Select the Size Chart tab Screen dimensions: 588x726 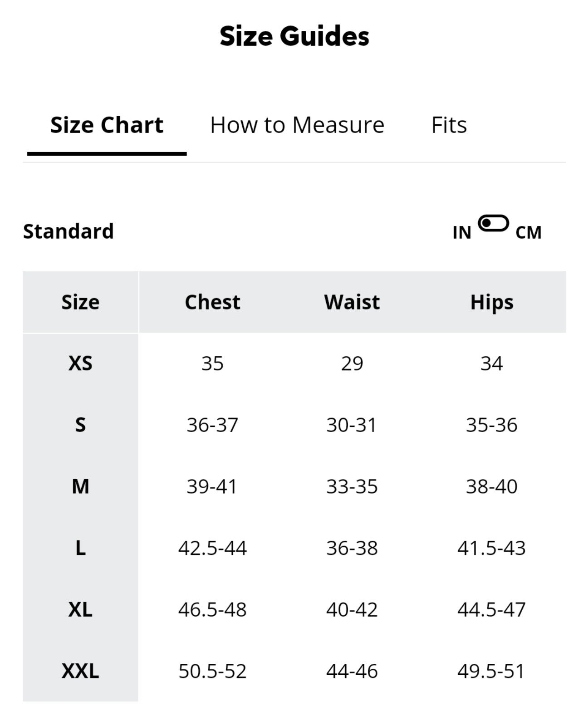pyautogui.click(x=107, y=125)
